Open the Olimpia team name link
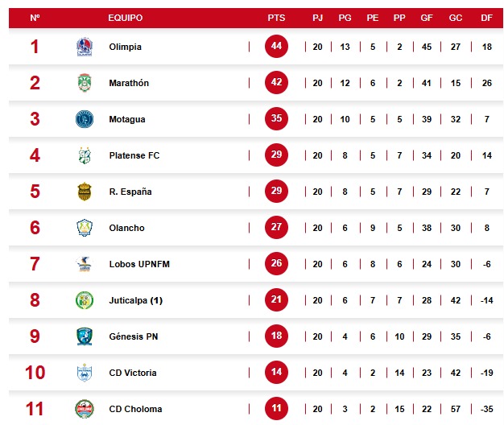This screenshot has height=425, width=504. (x=125, y=47)
